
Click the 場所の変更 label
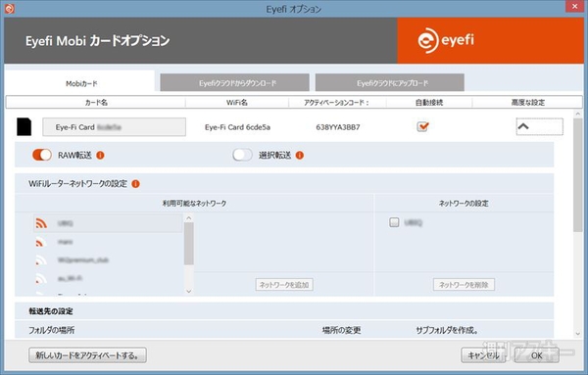(x=341, y=330)
